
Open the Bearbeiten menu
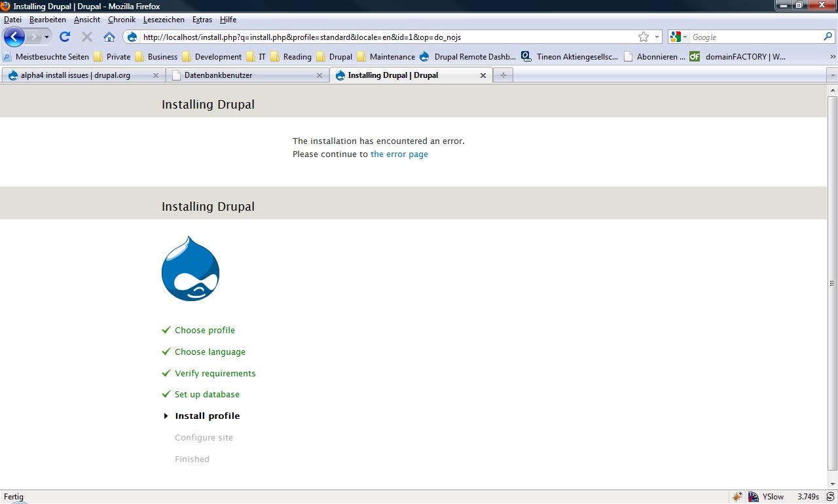[47, 20]
